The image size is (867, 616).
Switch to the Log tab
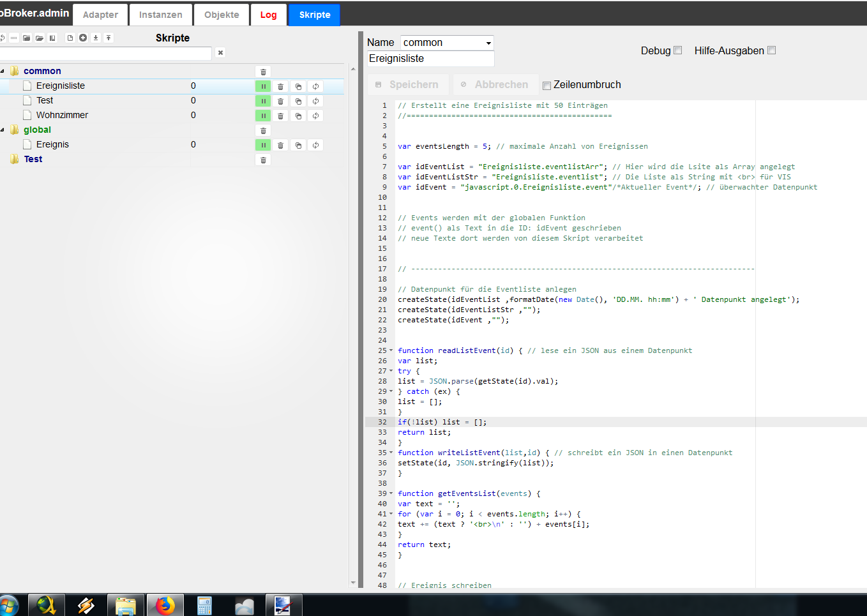click(269, 15)
